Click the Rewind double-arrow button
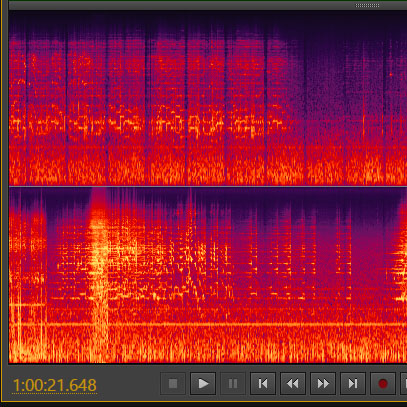 [293, 384]
